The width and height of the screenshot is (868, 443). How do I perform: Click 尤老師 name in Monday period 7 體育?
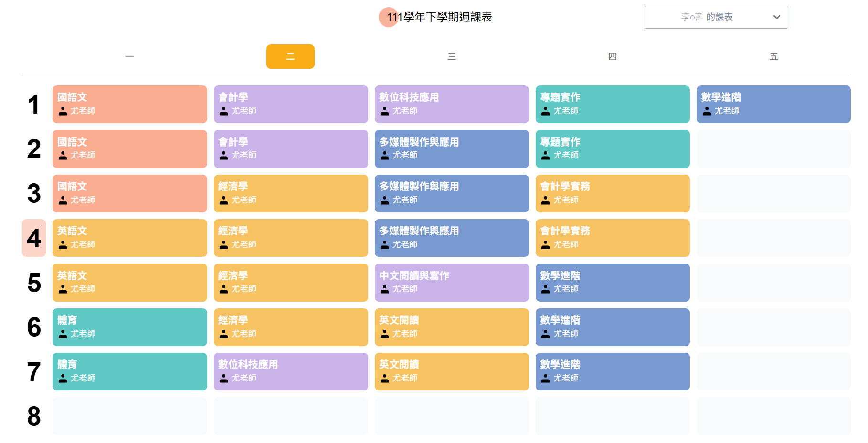83,378
